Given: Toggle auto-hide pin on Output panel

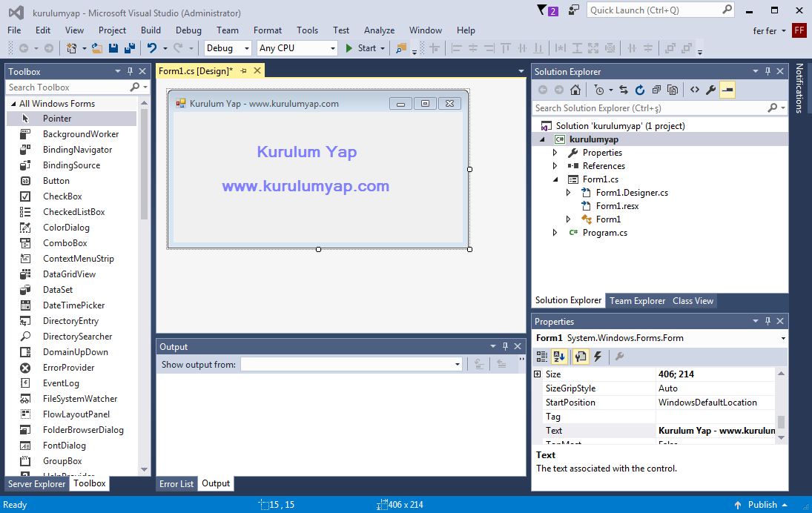Looking at the screenshot, I should click(x=505, y=346).
